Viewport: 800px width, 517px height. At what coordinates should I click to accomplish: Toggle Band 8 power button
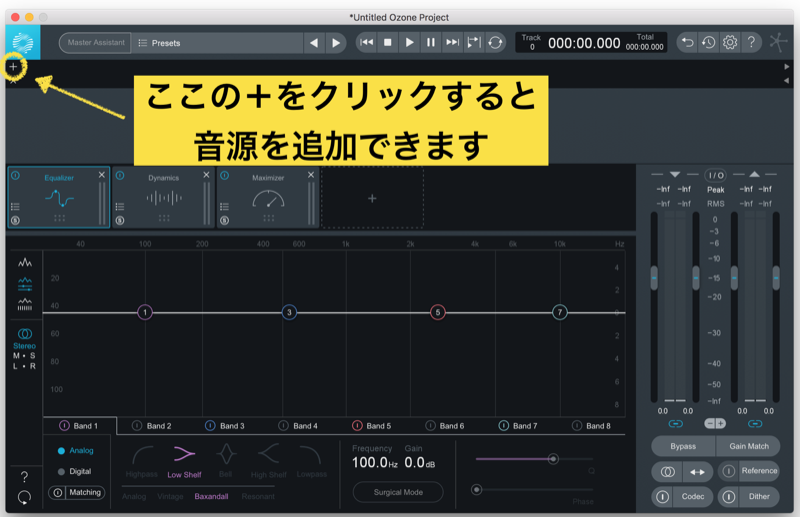[577, 426]
